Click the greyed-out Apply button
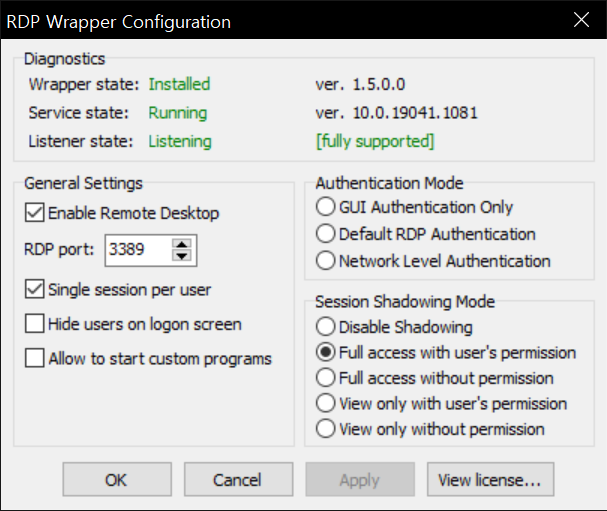 point(360,479)
